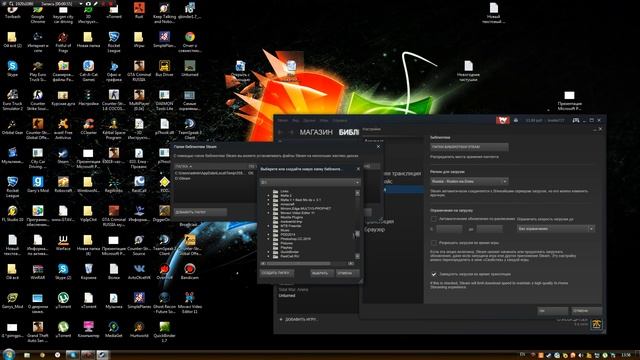
Task: Select the Orbital Gear desktop icon
Action: click(x=12, y=127)
